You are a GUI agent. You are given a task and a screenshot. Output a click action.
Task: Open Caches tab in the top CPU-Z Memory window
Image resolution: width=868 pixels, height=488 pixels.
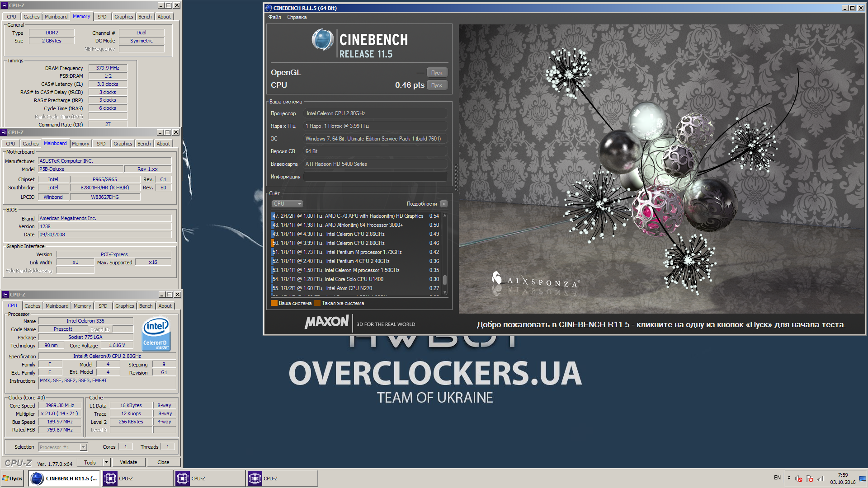[31, 17]
